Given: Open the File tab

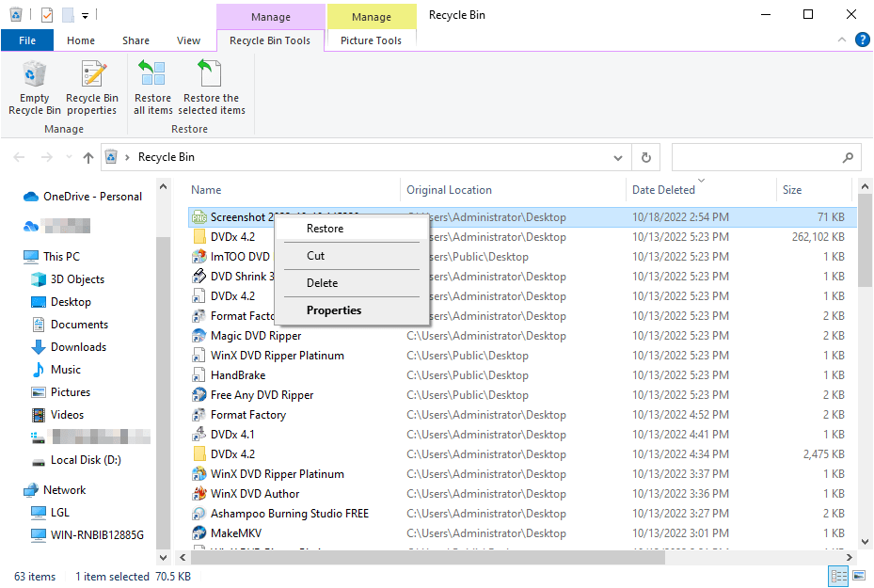Looking at the screenshot, I should pyautogui.click(x=27, y=40).
